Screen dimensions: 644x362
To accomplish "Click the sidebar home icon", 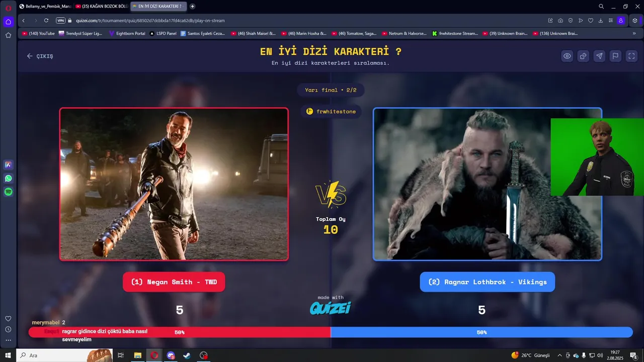I will (x=8, y=22).
